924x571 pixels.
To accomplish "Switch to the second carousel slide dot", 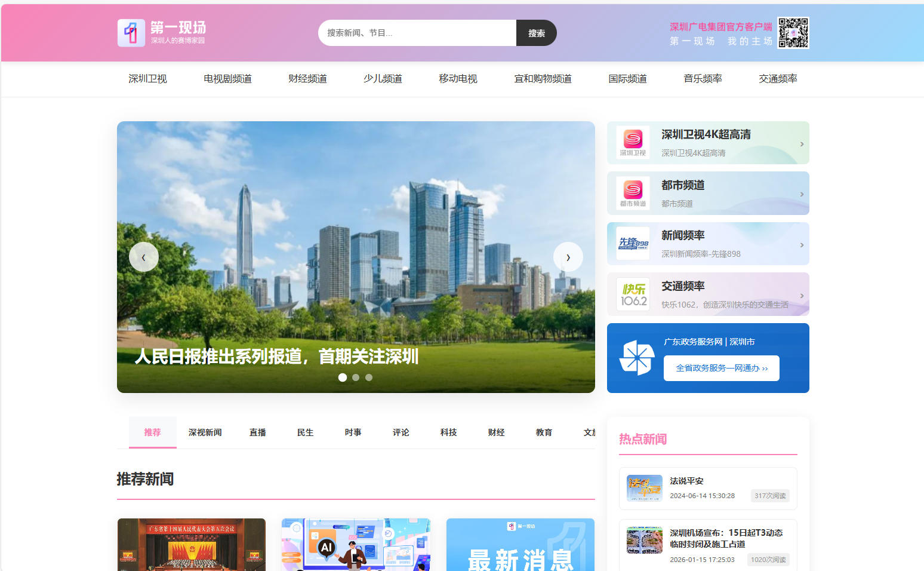I will click(x=356, y=377).
